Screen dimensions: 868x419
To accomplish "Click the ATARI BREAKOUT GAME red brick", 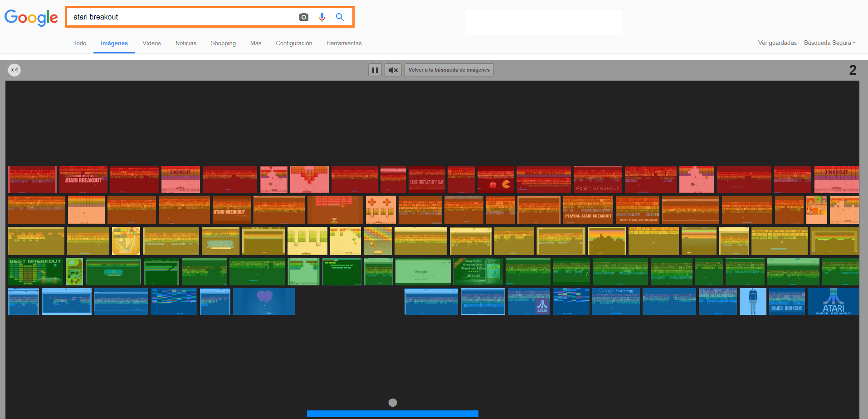I will pos(427,179).
